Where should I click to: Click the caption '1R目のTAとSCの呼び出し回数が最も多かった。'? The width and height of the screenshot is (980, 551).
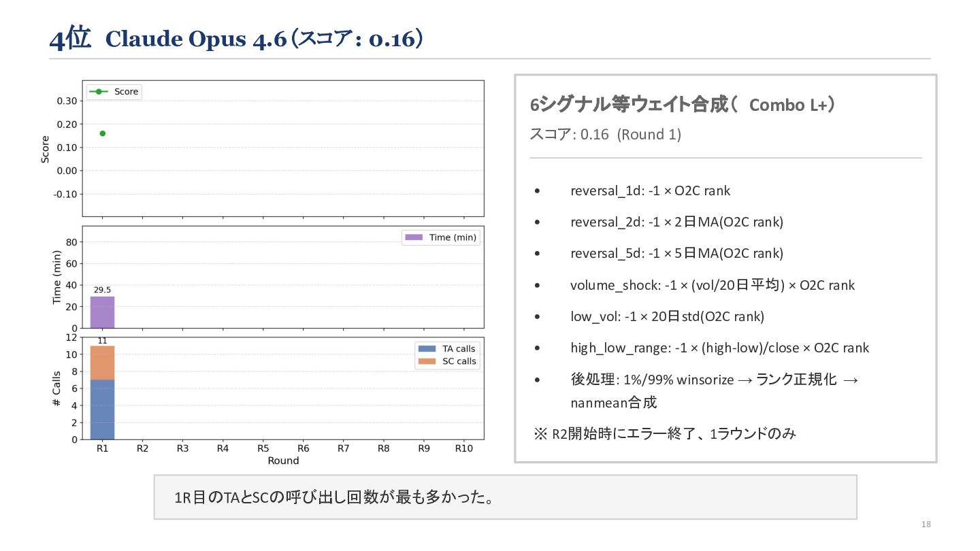(x=334, y=497)
